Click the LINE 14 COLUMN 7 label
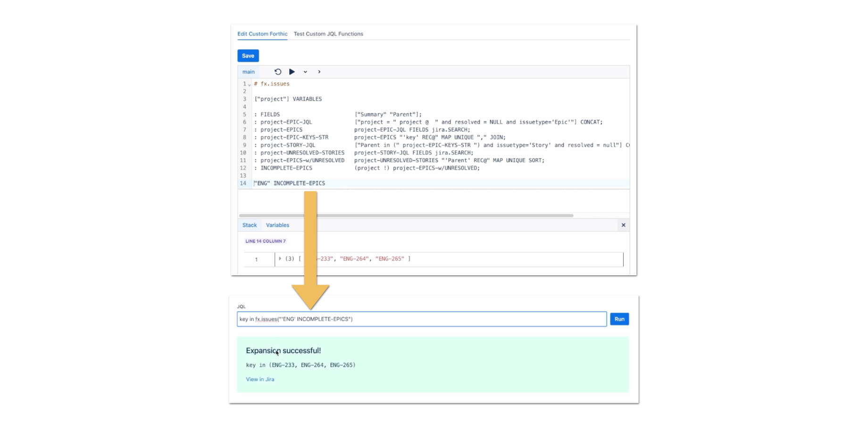The height and width of the screenshot is (425, 868). 266,241
